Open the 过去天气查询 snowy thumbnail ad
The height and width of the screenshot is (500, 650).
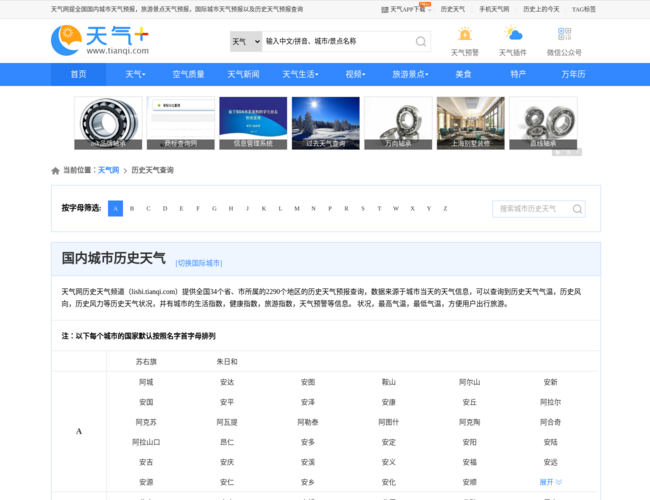[325, 123]
